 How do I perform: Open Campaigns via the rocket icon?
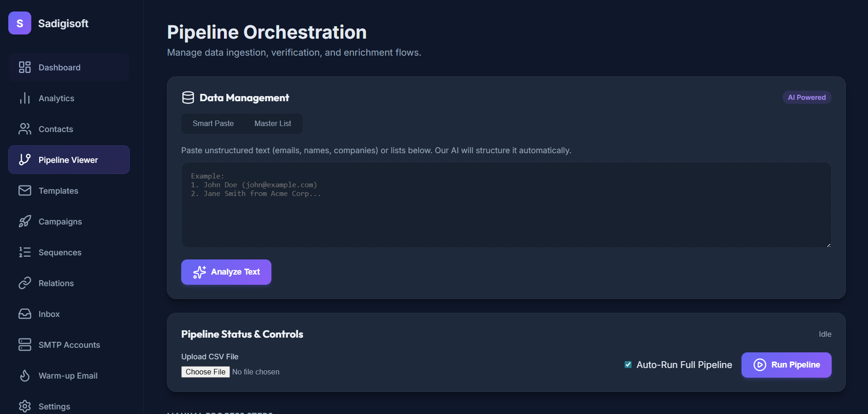point(25,222)
